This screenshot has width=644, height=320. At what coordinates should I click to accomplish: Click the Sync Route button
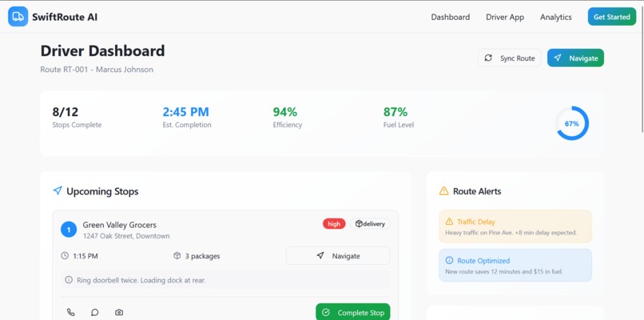pos(509,58)
